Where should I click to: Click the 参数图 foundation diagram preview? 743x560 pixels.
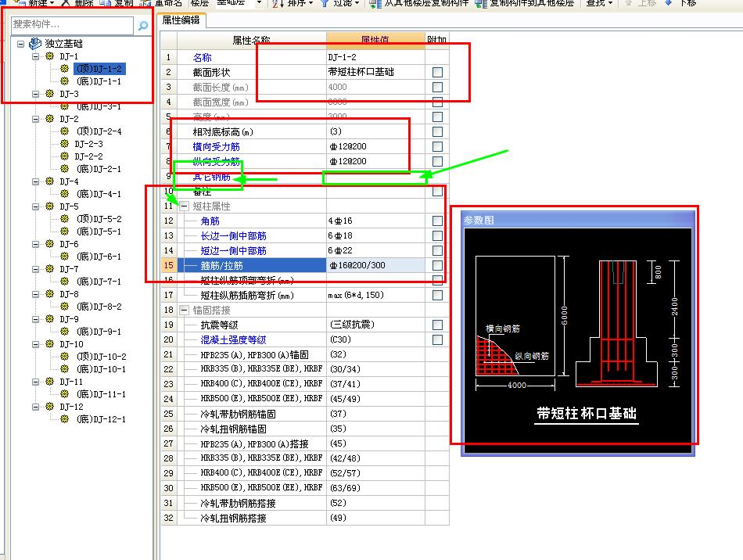coord(578,341)
